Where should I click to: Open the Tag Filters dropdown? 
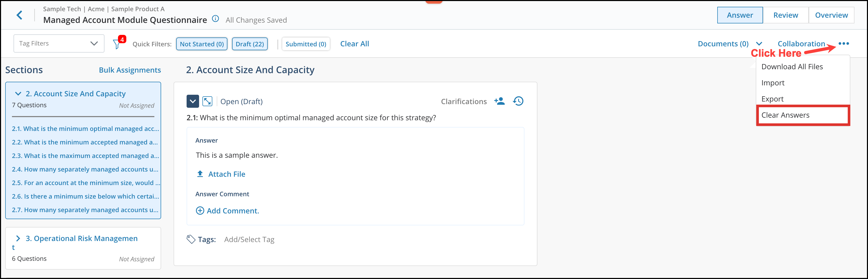59,43
